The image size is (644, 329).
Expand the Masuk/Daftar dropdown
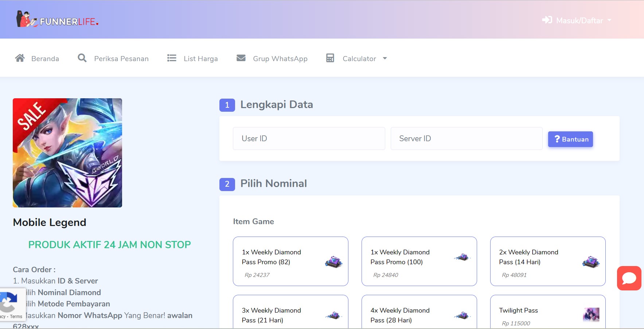pos(577,20)
